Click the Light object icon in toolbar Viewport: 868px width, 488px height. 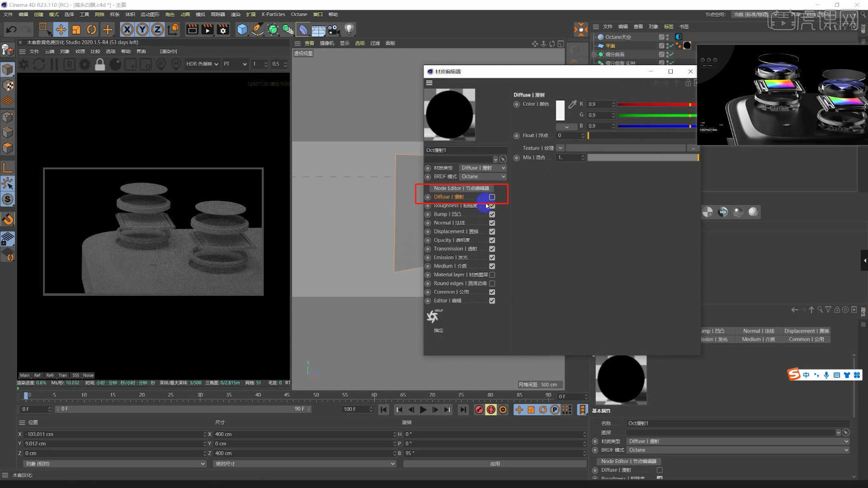pyautogui.click(x=349, y=29)
